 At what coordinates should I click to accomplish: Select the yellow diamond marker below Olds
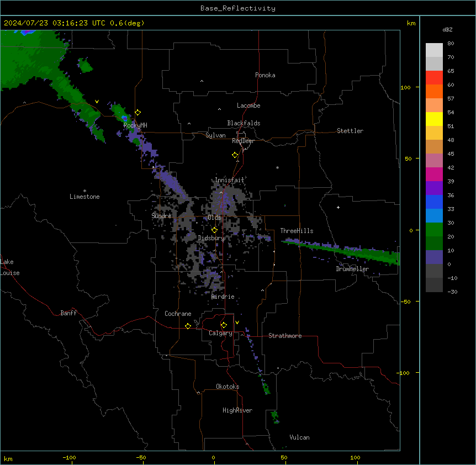[x=215, y=230]
